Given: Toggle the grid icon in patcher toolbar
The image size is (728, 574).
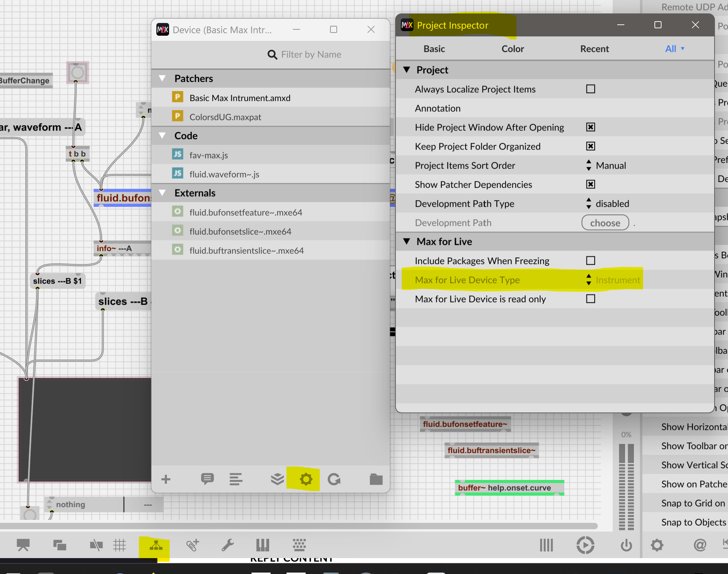Looking at the screenshot, I should pyautogui.click(x=120, y=545).
